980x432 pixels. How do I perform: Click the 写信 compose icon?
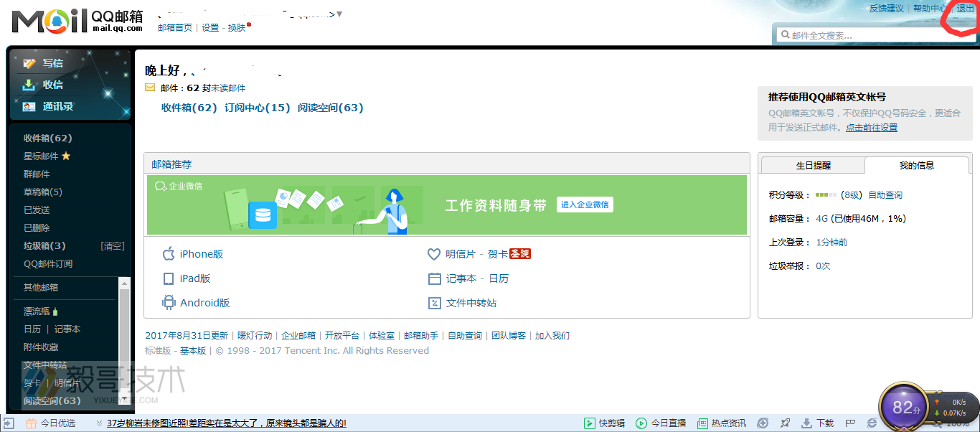(x=29, y=63)
